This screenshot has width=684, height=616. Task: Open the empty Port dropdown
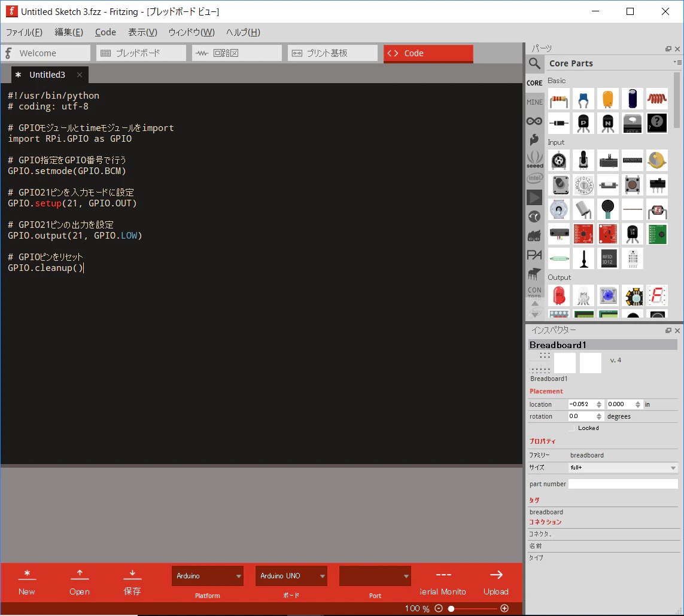point(375,576)
